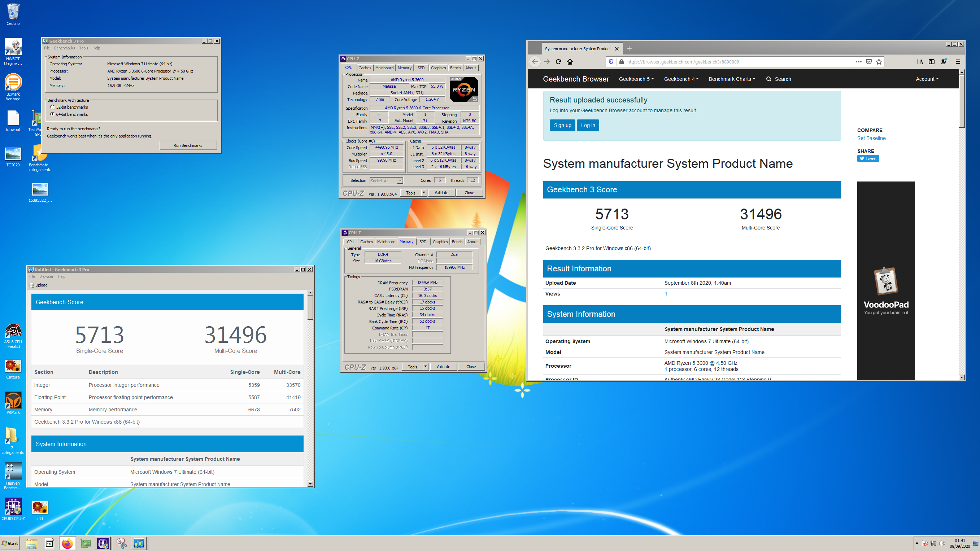This screenshot has height=551, width=980.
Task: Open the b.hwbot file icon
Action: click(x=13, y=121)
